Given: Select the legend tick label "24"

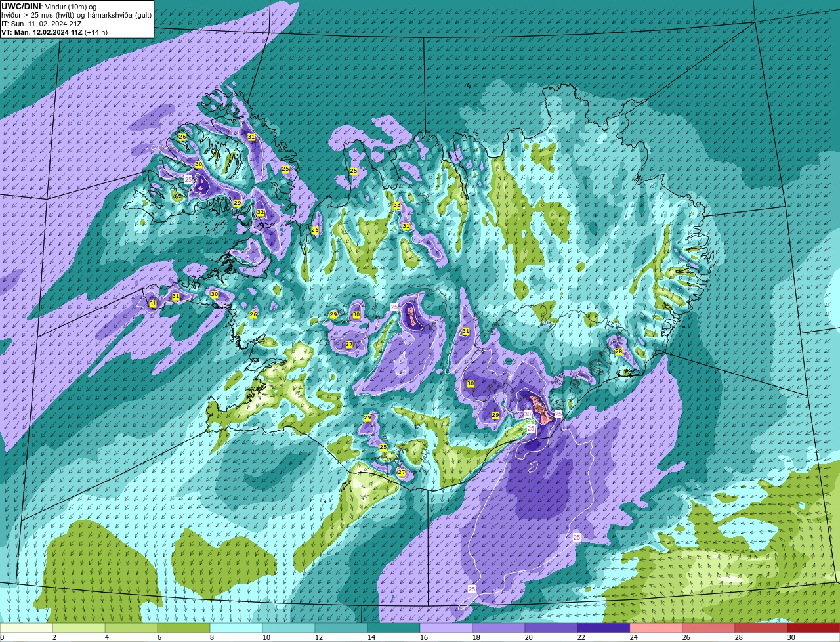Looking at the screenshot, I should coord(634,637).
